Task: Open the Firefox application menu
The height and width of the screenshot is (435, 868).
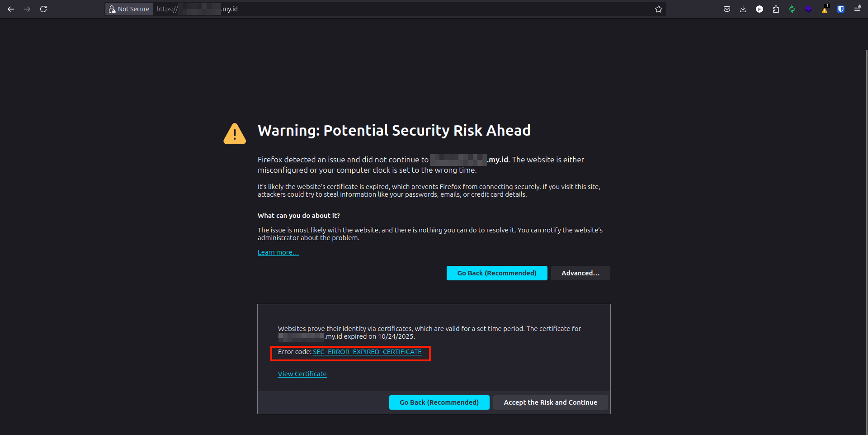Action: pyautogui.click(x=858, y=9)
